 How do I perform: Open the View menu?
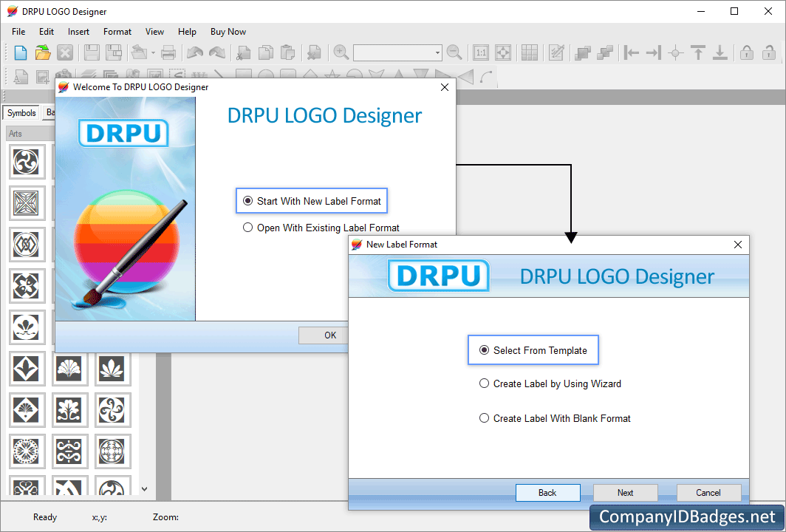pyautogui.click(x=154, y=32)
